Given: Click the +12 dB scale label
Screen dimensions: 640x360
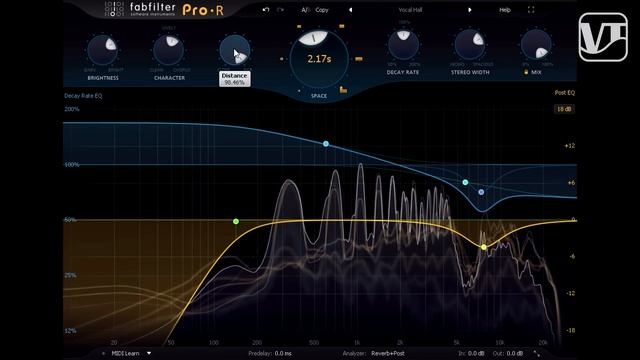Looking at the screenshot, I should click(x=569, y=146).
